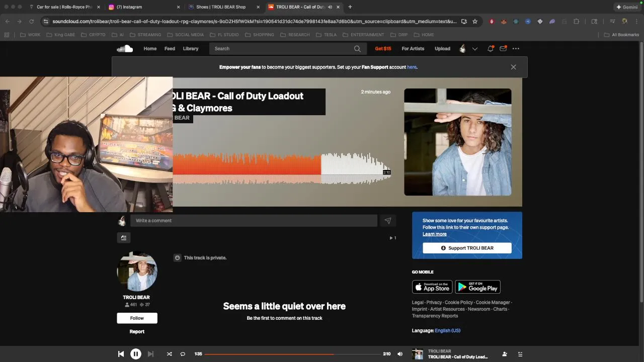This screenshot has height=362, width=644.
Task: Open the Chrome apps grid in bookmarks bar
Action: click(7, 35)
